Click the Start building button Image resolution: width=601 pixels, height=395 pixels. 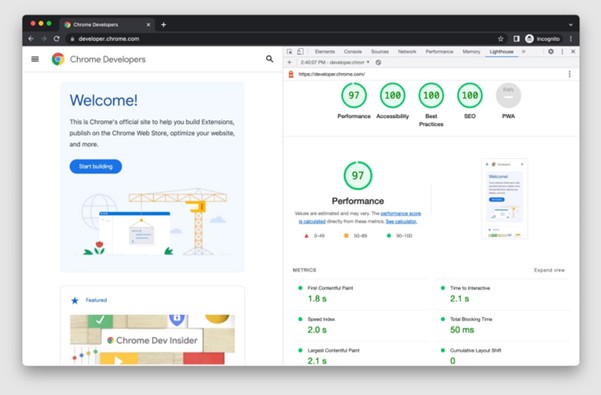[x=96, y=166]
